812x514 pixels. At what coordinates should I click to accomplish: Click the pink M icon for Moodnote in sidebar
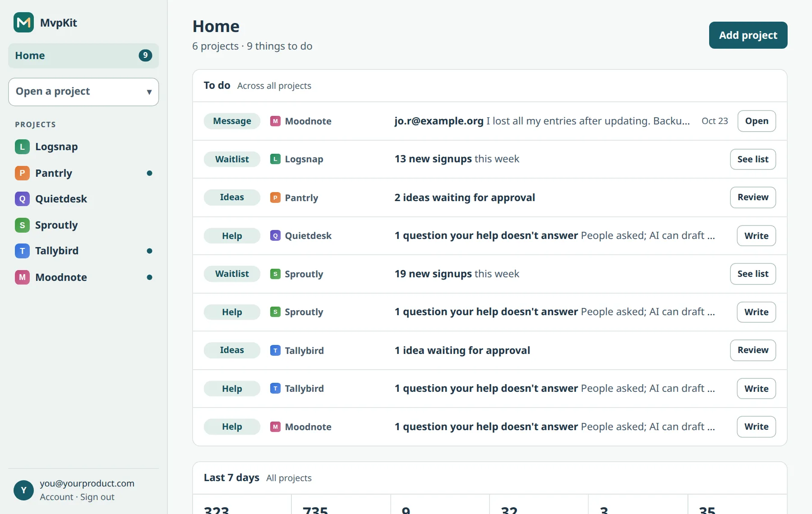tap(22, 277)
